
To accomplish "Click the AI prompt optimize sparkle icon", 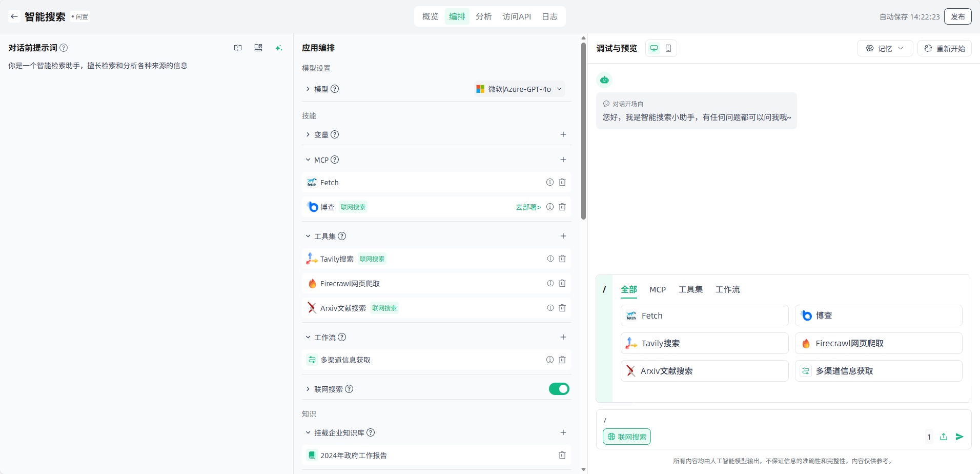I will tap(279, 48).
